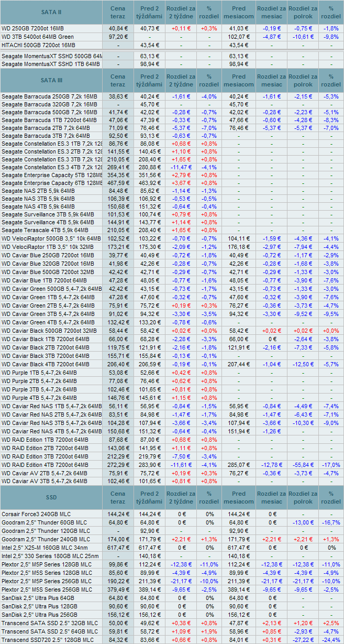Image resolution: width=344 pixels, height=644 pixels.
Task: Select the -16,7% value in Goodram 60GB row
Action: coord(331,522)
